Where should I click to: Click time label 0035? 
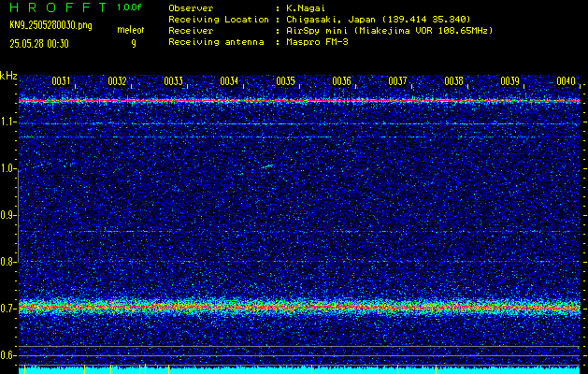[285, 81]
